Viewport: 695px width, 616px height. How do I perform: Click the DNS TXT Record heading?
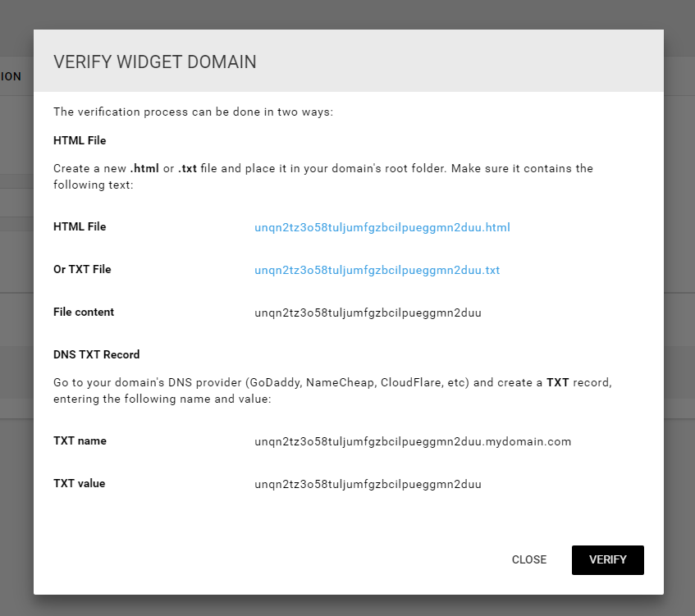(x=97, y=354)
